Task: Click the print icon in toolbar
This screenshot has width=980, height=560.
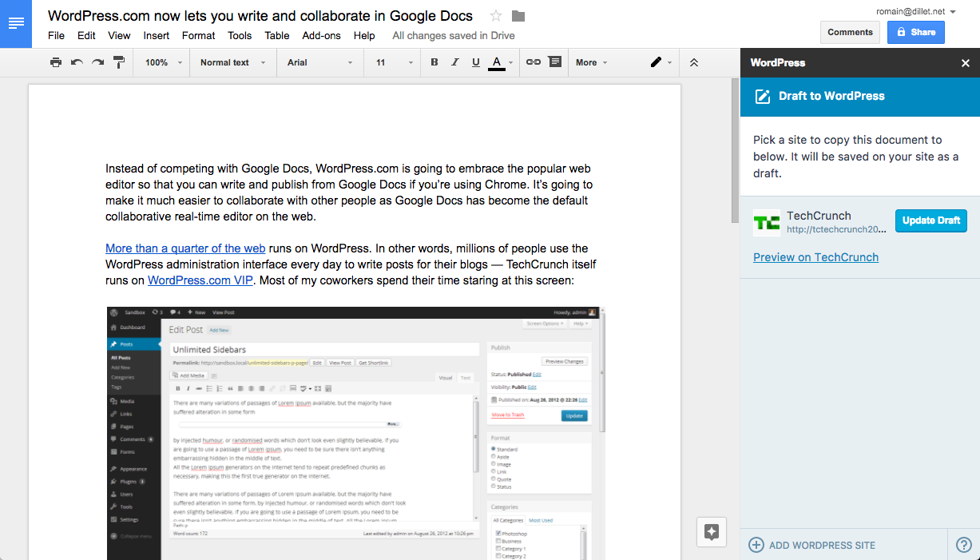Action: [55, 62]
